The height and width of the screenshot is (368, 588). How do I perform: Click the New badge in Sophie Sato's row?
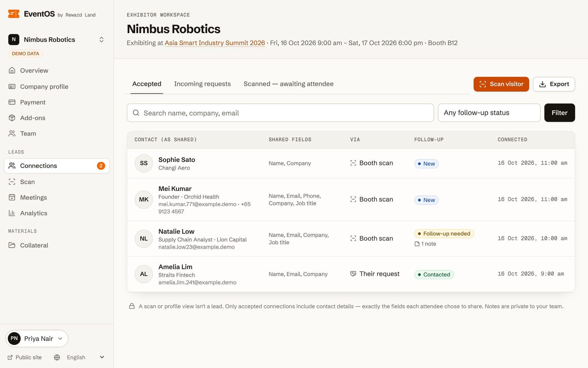(x=426, y=164)
